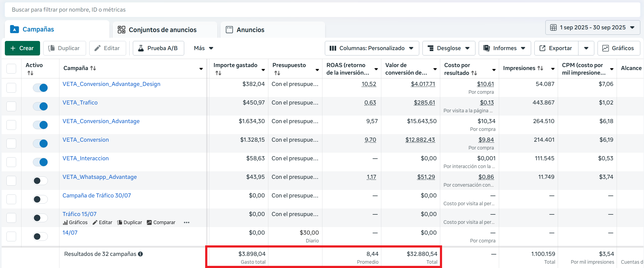Click Comparar icon under Tráfico 15/07
Screen dimensions: 644x268
[x=149, y=222]
